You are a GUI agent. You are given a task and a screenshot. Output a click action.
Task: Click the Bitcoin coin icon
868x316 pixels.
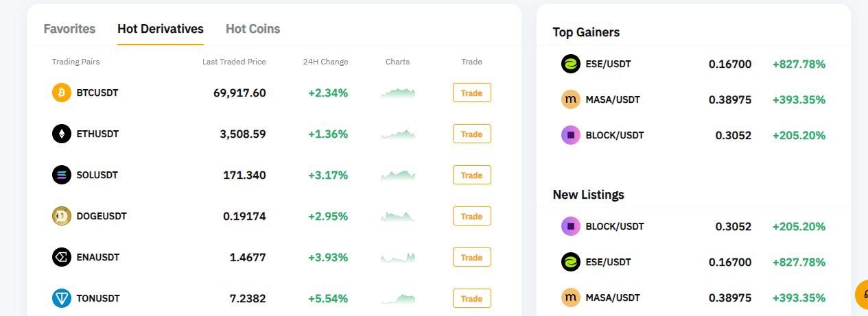(62, 93)
